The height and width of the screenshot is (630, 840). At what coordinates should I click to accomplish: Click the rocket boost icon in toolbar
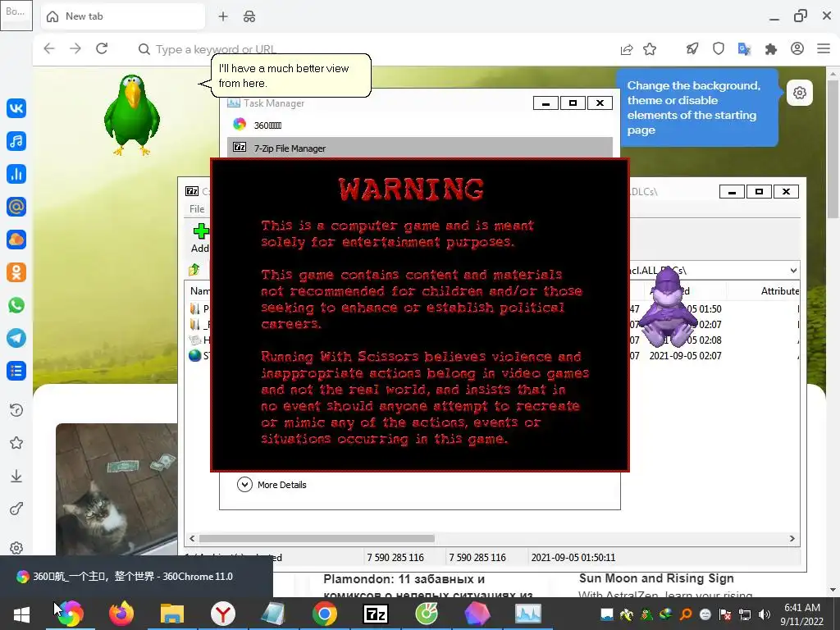click(x=692, y=49)
